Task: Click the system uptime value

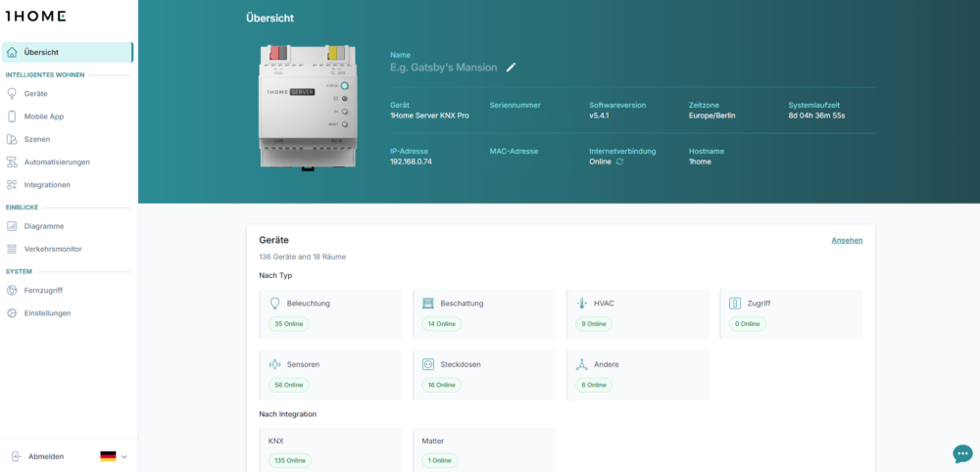Action: [817, 116]
